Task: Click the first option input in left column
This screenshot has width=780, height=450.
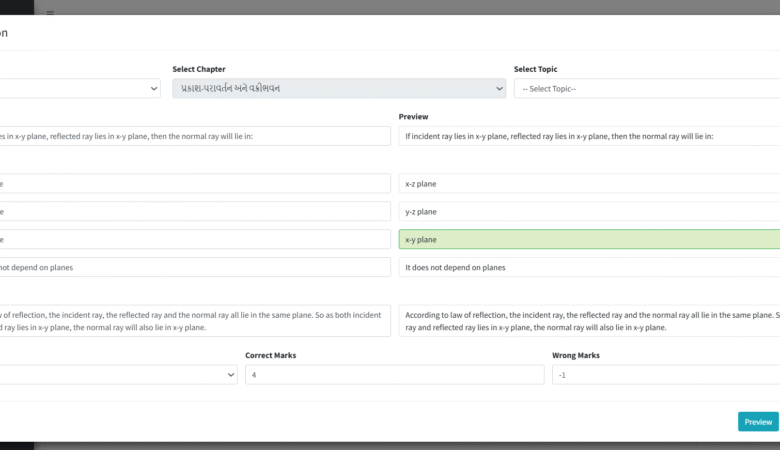Action: [x=195, y=184]
